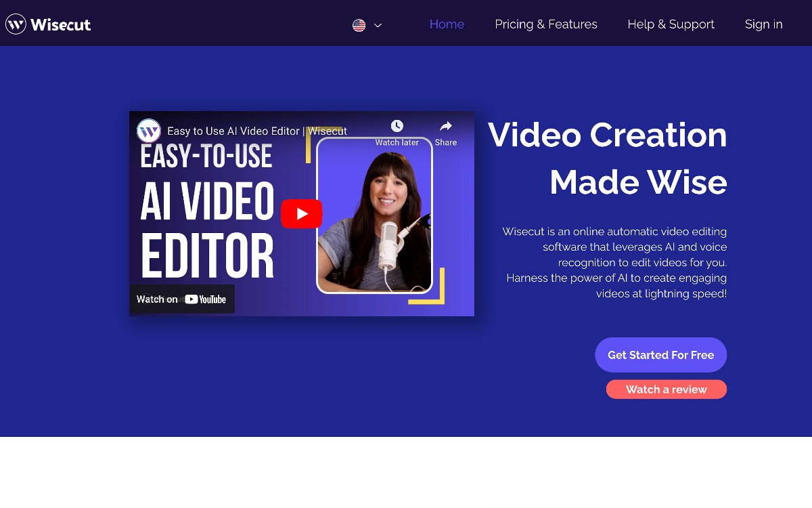812x508 pixels.
Task: Click the Sign in link
Action: tap(763, 24)
